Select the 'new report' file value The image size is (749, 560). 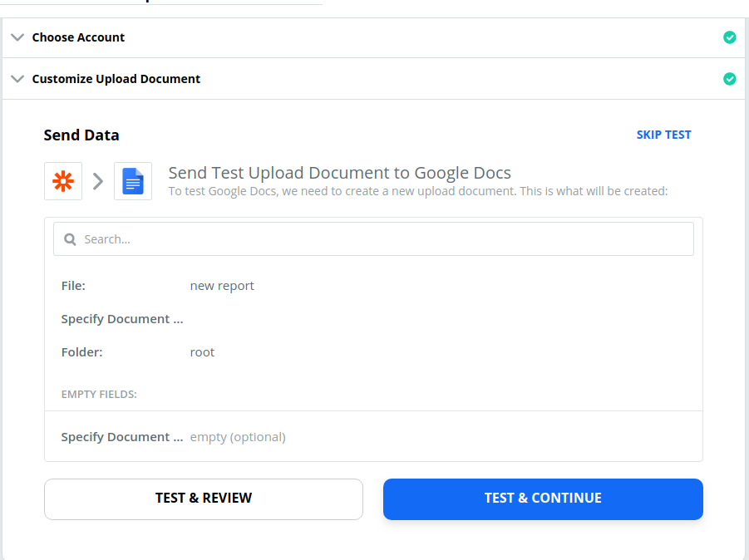tap(222, 286)
